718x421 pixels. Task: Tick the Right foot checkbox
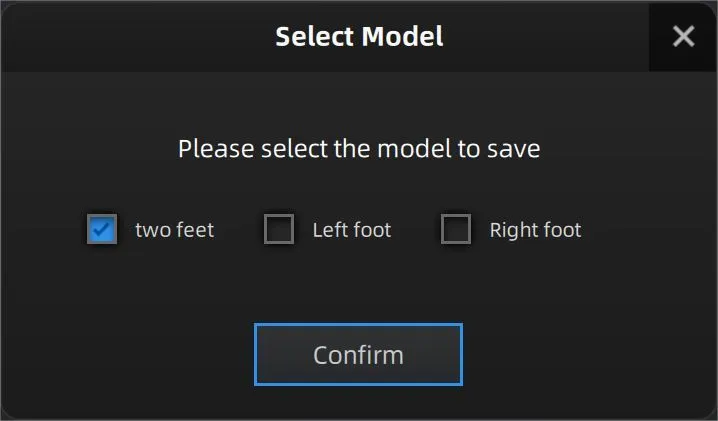[456, 230]
